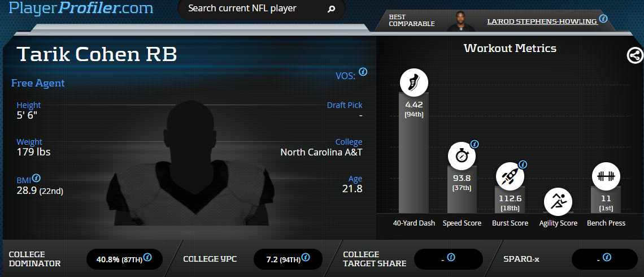
Task: Click the PlayerProfiler.com logo
Action: point(81,8)
